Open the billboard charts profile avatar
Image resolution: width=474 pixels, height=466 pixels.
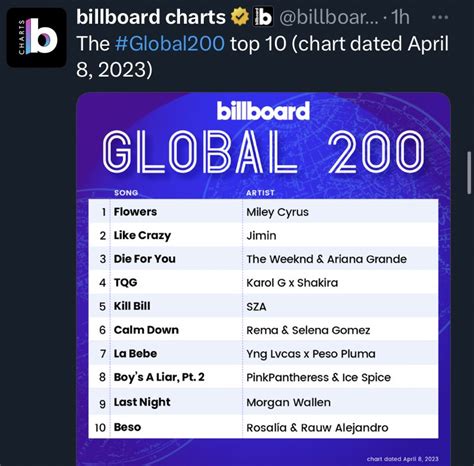pyautogui.click(x=37, y=37)
